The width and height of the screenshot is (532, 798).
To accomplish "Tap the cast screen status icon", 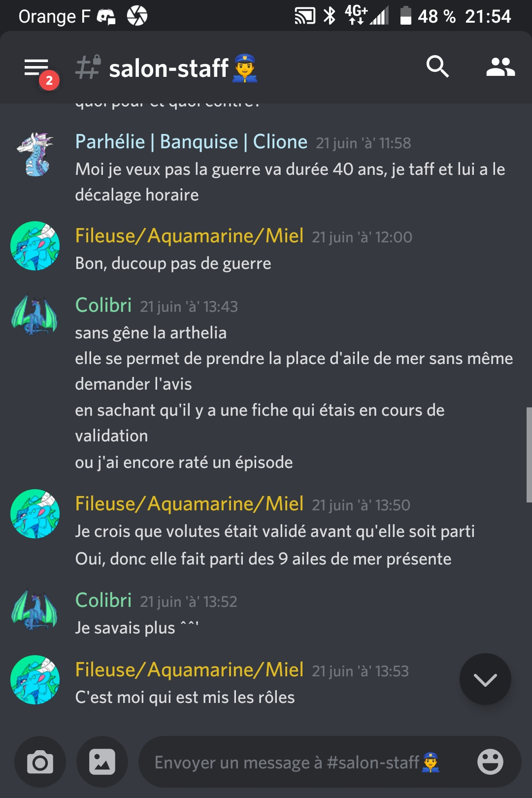I will tap(305, 16).
